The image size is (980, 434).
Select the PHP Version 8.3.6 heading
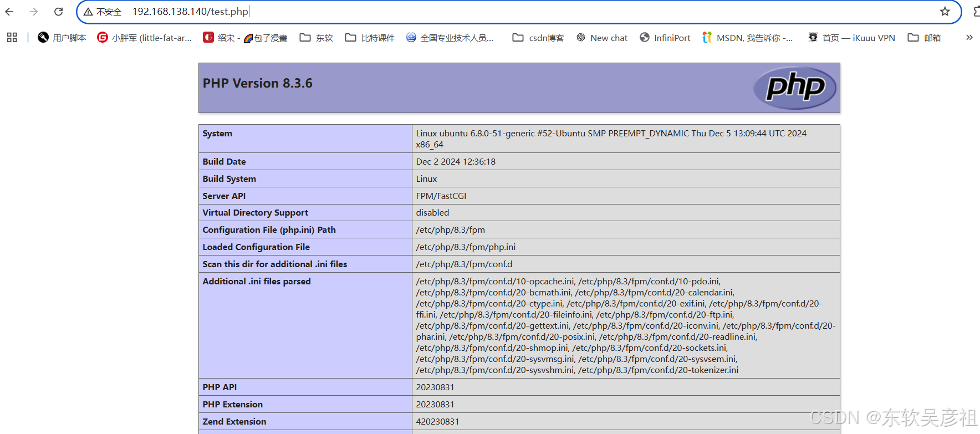(257, 83)
